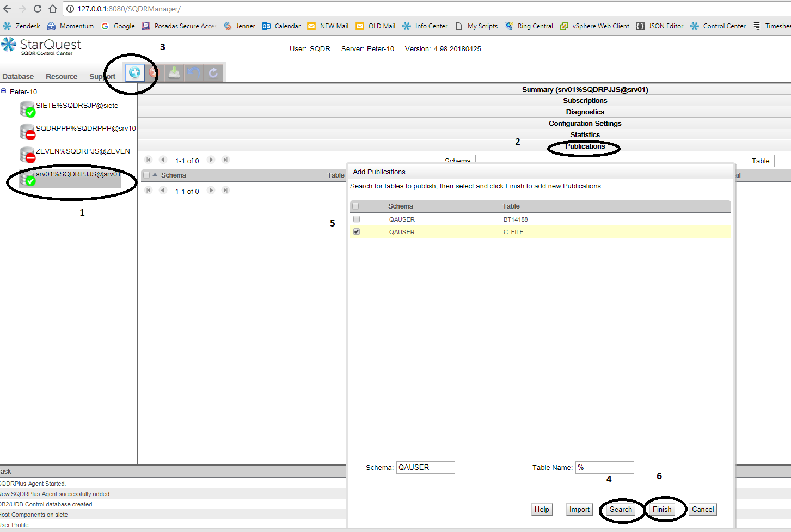Image resolution: width=791 pixels, height=532 pixels.
Task: Collapse the Peter-10 tree node
Action: 4,91
